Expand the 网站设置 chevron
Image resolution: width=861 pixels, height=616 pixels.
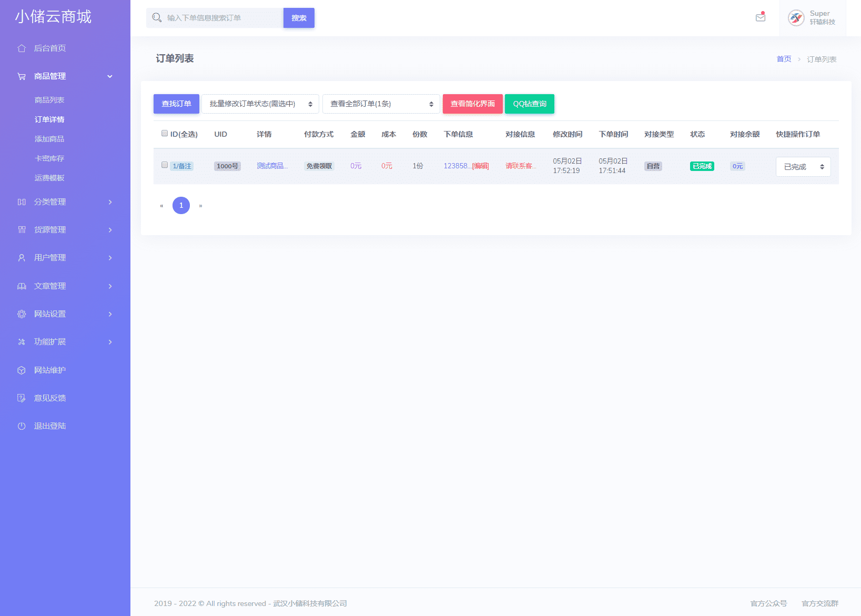tap(110, 314)
